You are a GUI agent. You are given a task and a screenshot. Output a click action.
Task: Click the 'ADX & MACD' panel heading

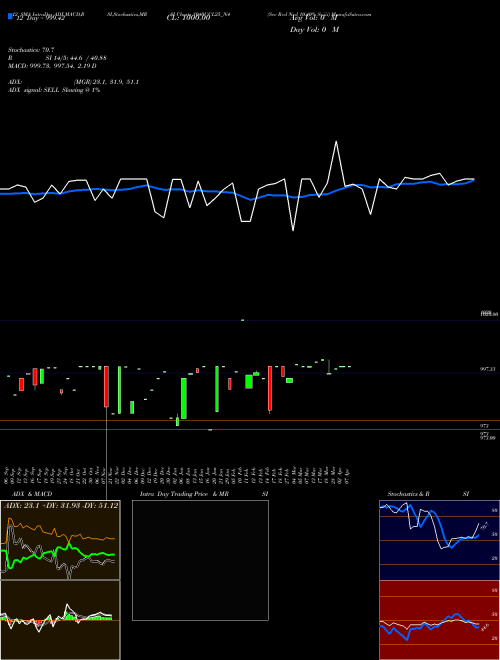tap(32, 494)
